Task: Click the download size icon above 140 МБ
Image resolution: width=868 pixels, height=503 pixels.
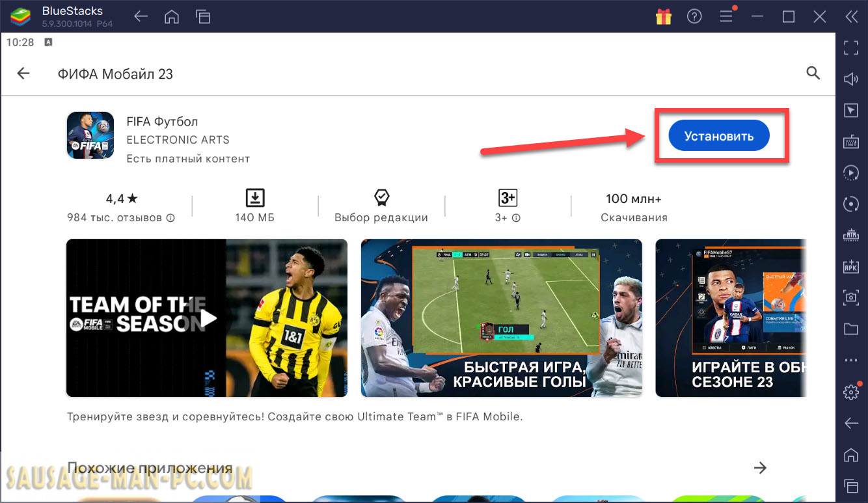Action: [254, 198]
